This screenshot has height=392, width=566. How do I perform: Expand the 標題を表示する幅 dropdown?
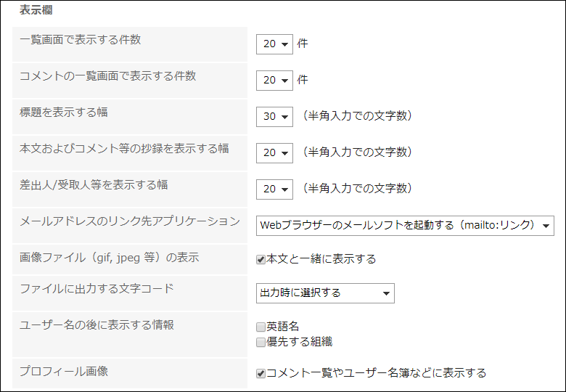point(274,116)
